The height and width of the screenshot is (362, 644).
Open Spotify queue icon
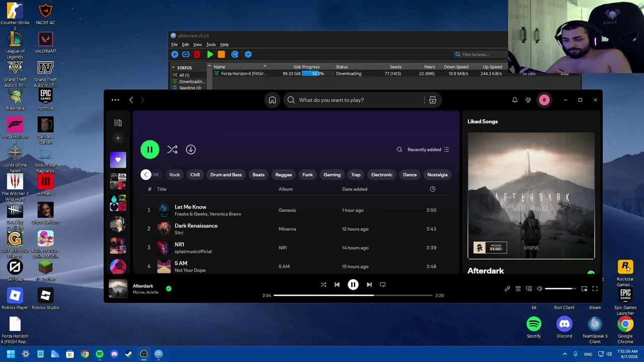pos(518,289)
